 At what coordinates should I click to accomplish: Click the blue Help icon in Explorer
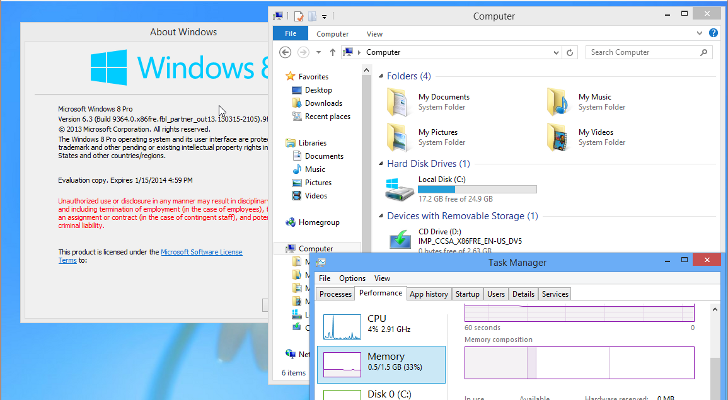[x=714, y=33]
